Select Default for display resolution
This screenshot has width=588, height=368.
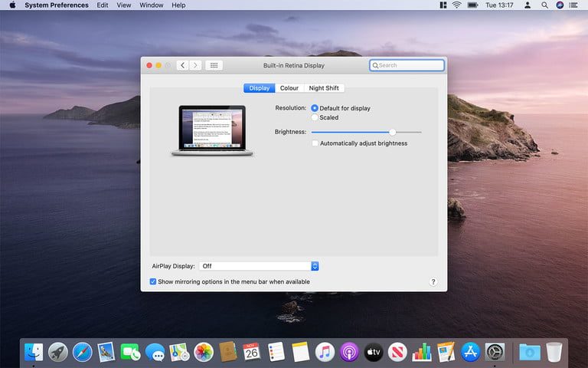(315, 108)
